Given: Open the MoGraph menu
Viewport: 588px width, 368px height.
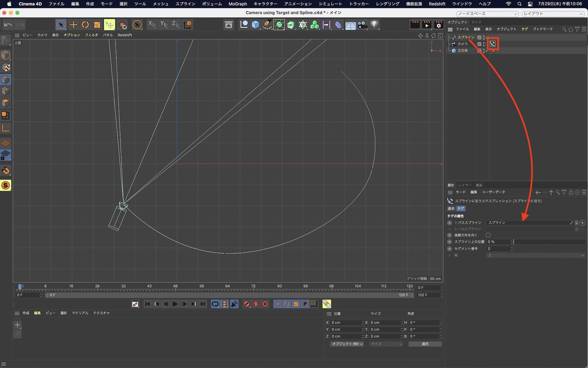Looking at the screenshot, I should (238, 4).
